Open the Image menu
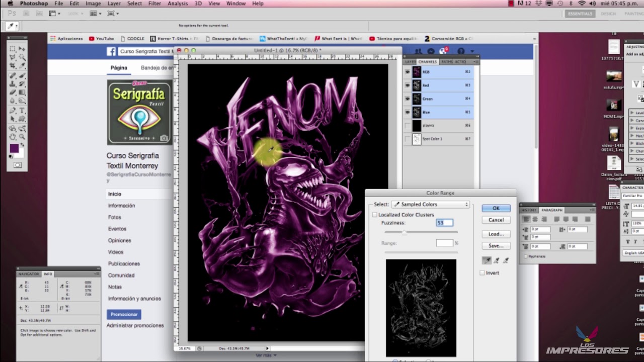The width and height of the screenshot is (644, 362). point(93,4)
